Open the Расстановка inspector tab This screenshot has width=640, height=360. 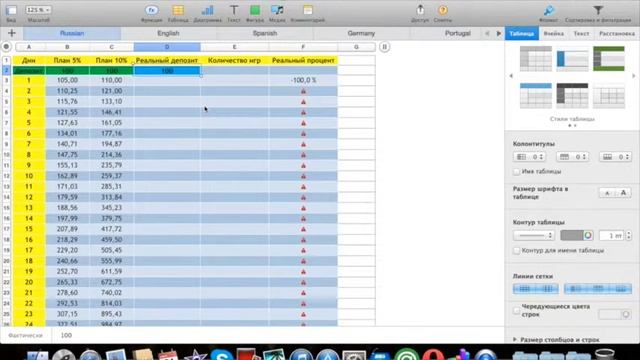point(617,33)
